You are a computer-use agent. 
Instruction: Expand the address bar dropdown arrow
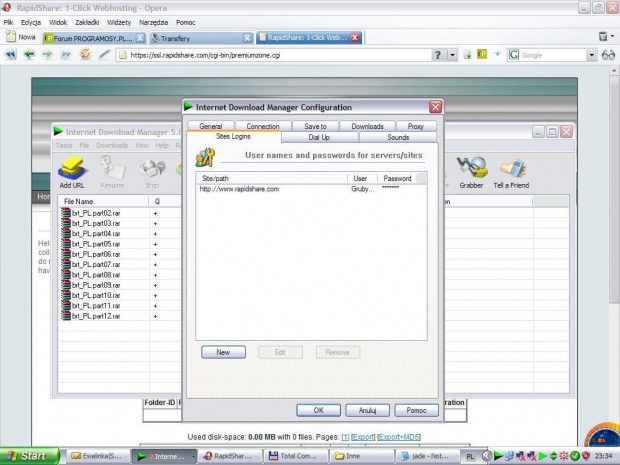[452, 55]
